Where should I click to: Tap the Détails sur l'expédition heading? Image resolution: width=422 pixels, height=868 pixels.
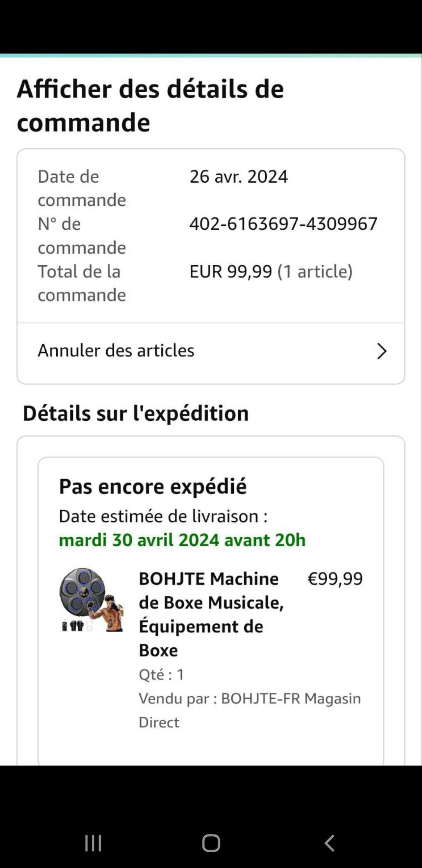(136, 413)
